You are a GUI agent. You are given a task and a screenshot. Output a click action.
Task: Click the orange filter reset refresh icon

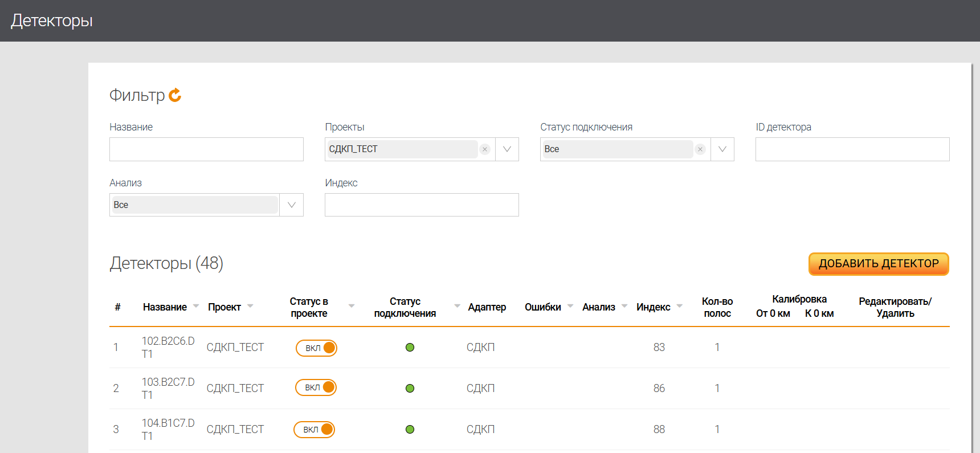tap(175, 95)
